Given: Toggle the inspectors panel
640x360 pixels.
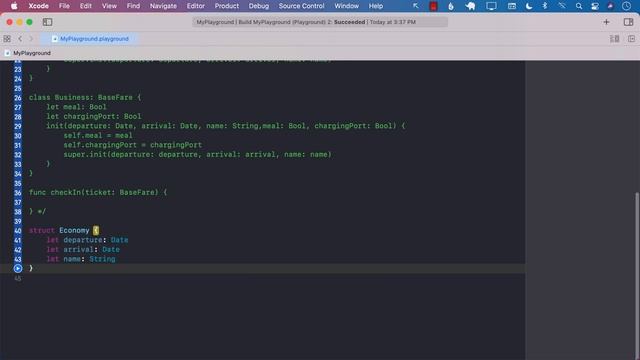Looking at the screenshot, I should (x=628, y=22).
